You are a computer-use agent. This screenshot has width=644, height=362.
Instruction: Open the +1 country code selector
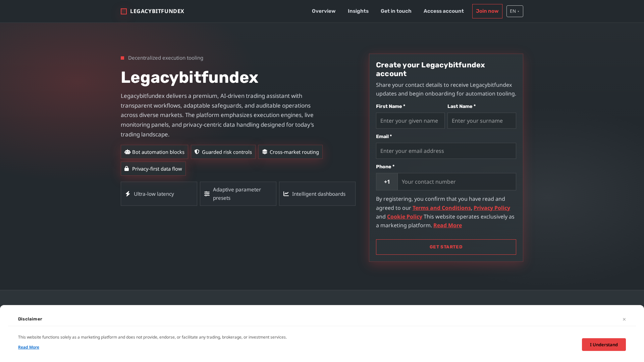[x=387, y=182]
